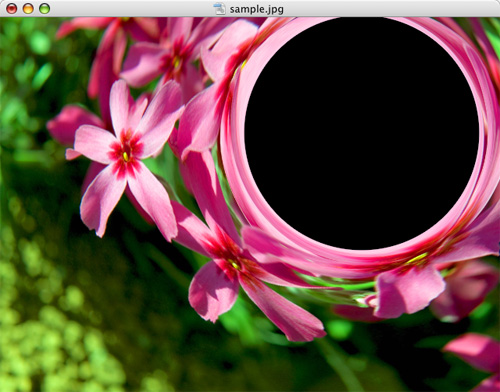This screenshot has height=392, width=500.
Task: Minimize the window with the yellow button
Action: [28, 8]
